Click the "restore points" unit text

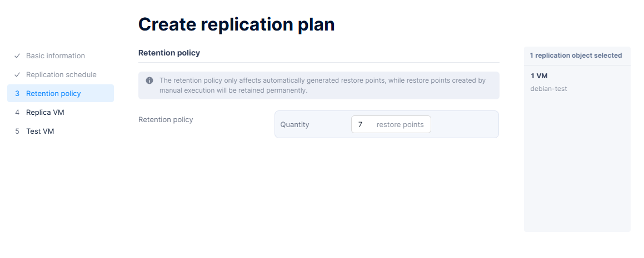click(400, 125)
